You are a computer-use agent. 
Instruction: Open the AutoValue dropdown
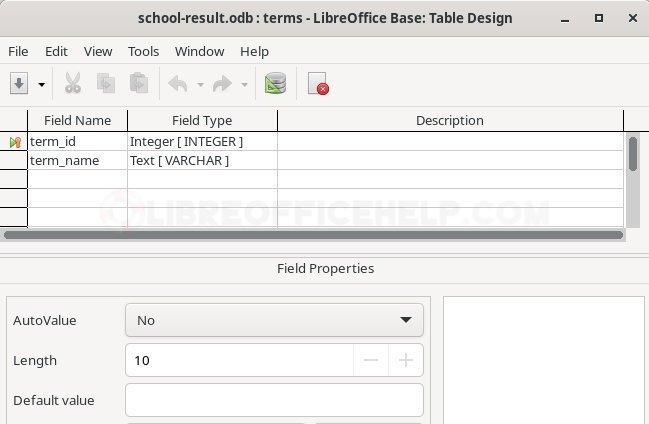click(274, 320)
